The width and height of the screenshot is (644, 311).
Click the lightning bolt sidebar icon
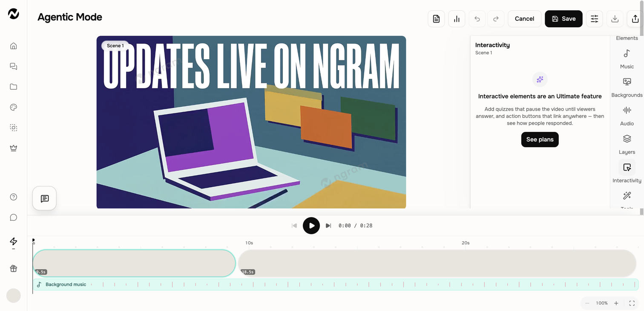tap(14, 241)
